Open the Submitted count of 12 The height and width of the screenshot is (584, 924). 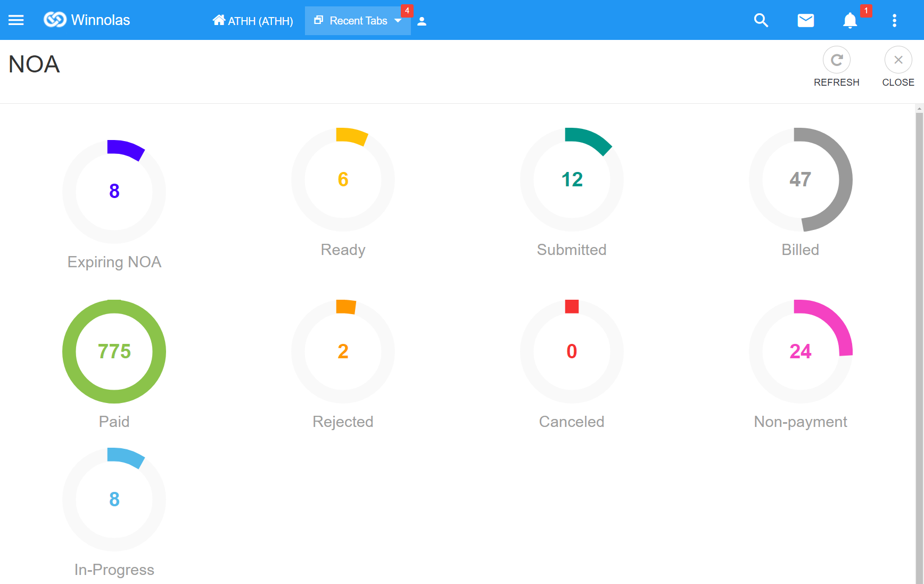(x=572, y=180)
